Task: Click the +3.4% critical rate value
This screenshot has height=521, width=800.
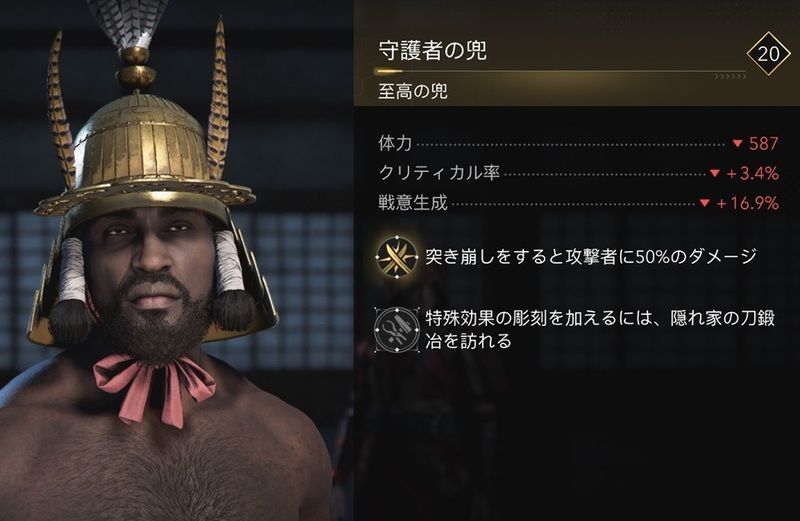Action: click(753, 173)
